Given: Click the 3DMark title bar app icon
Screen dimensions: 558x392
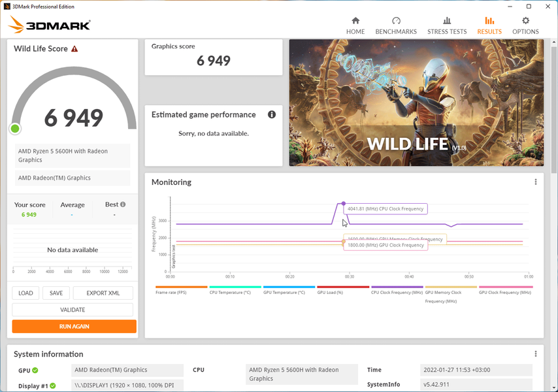Looking at the screenshot, I should tap(7, 7).
